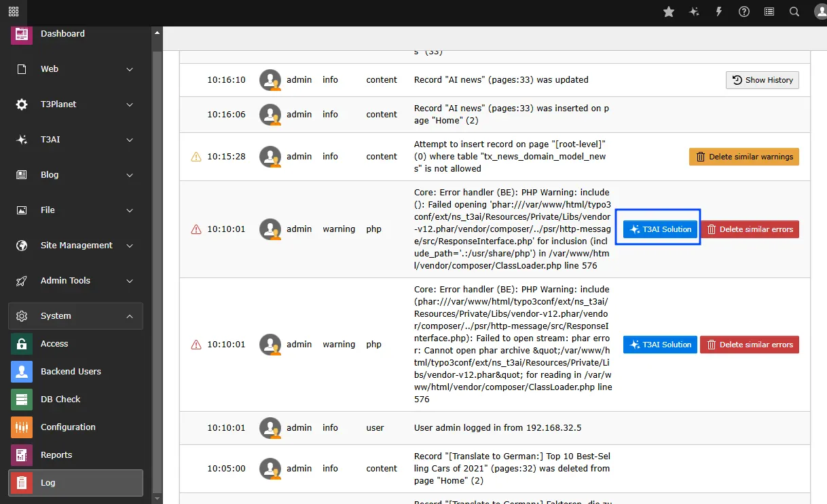Open the Configuration module
The width and height of the screenshot is (827, 504).
(x=76, y=427)
